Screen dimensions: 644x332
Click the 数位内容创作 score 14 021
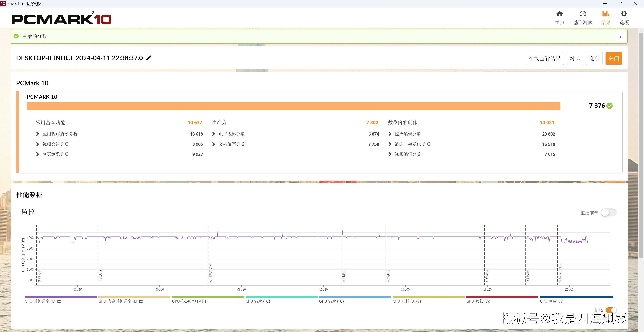coord(547,123)
